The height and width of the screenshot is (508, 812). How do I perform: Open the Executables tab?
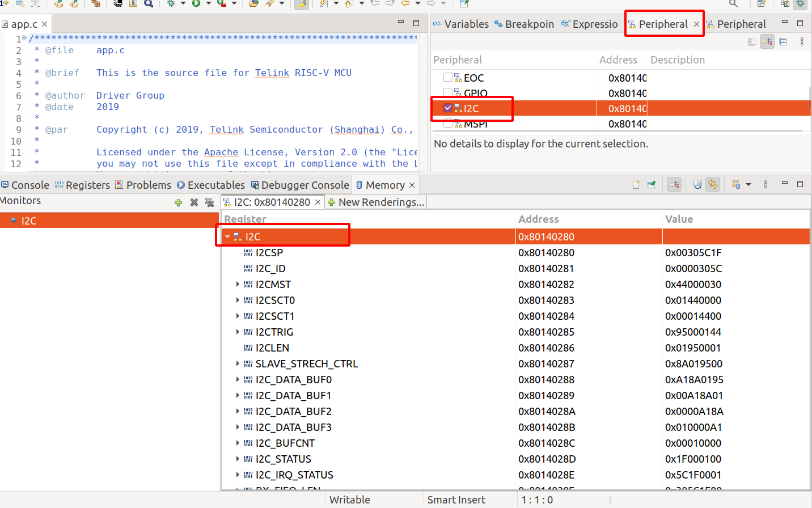211,185
